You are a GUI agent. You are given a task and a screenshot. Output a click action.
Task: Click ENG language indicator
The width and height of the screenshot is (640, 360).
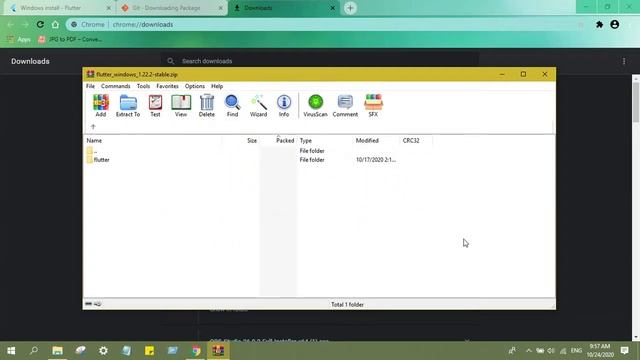[x=576, y=351]
